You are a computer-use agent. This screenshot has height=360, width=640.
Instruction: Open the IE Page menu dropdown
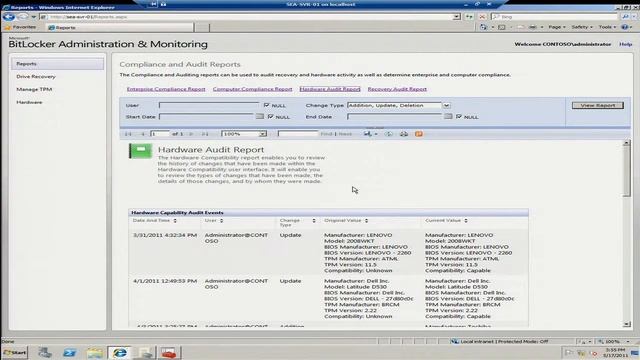click(556, 27)
